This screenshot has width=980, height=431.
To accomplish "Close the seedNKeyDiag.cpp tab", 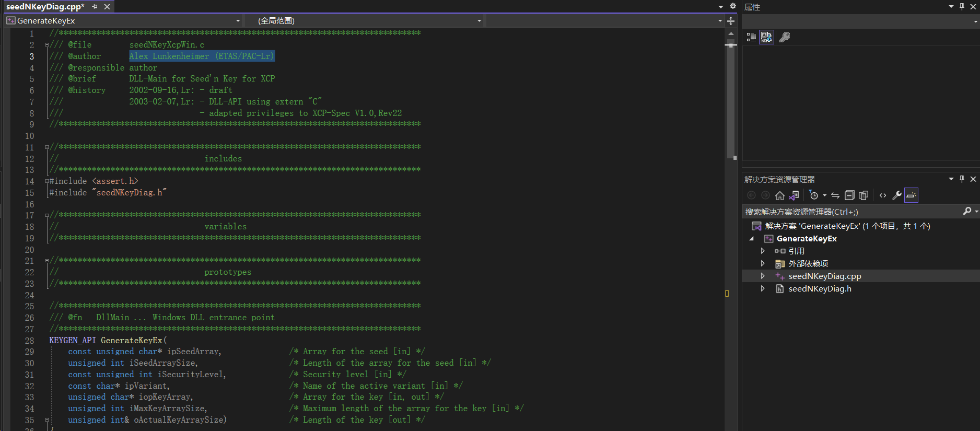I will coord(107,7).
